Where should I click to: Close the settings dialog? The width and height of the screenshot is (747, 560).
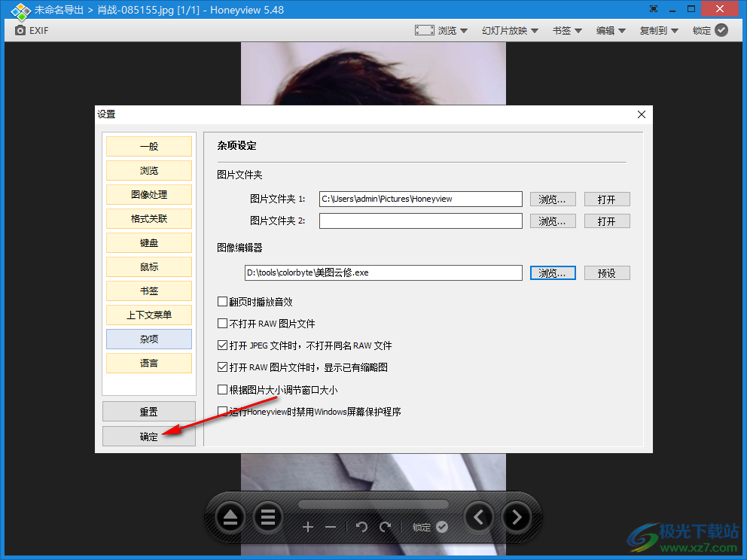[642, 114]
